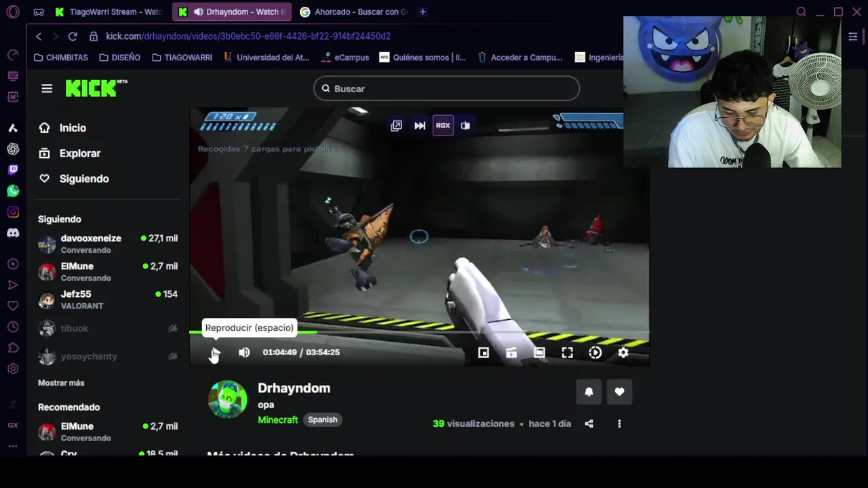Image resolution: width=868 pixels, height=488 pixels.
Task: Toggle the RGX video enhancement button
Action: (x=443, y=125)
